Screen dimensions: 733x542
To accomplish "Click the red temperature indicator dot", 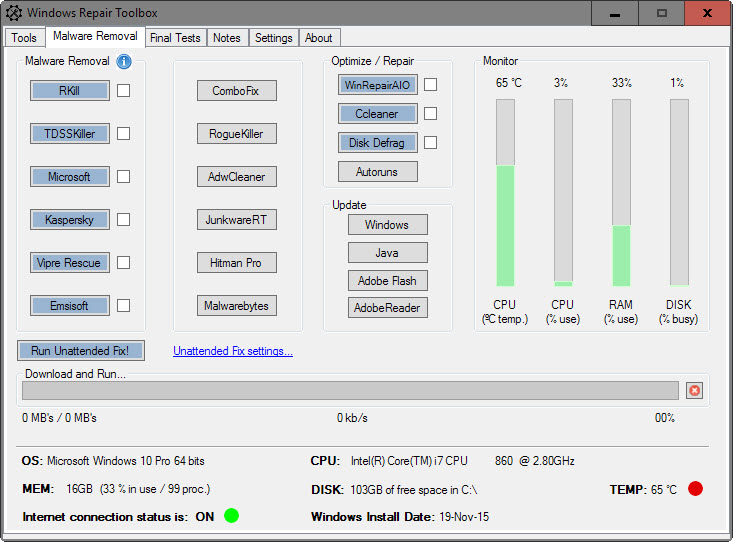I will (695, 489).
